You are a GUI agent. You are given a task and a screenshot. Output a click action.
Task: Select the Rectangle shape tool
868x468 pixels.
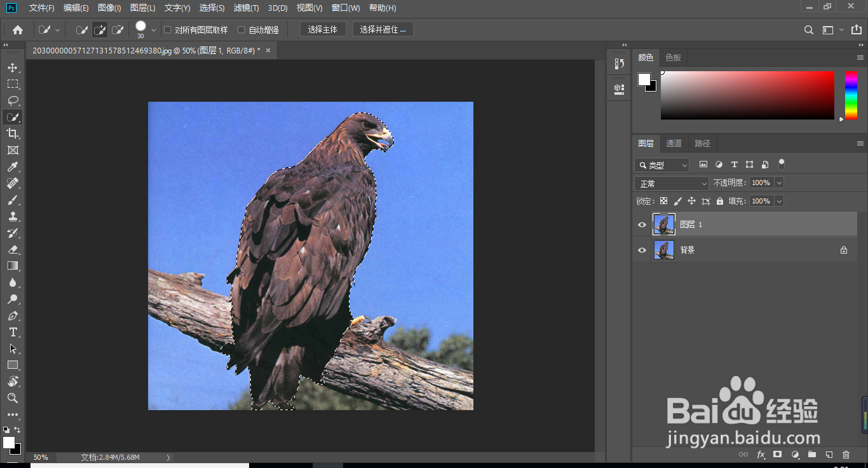[x=13, y=365]
